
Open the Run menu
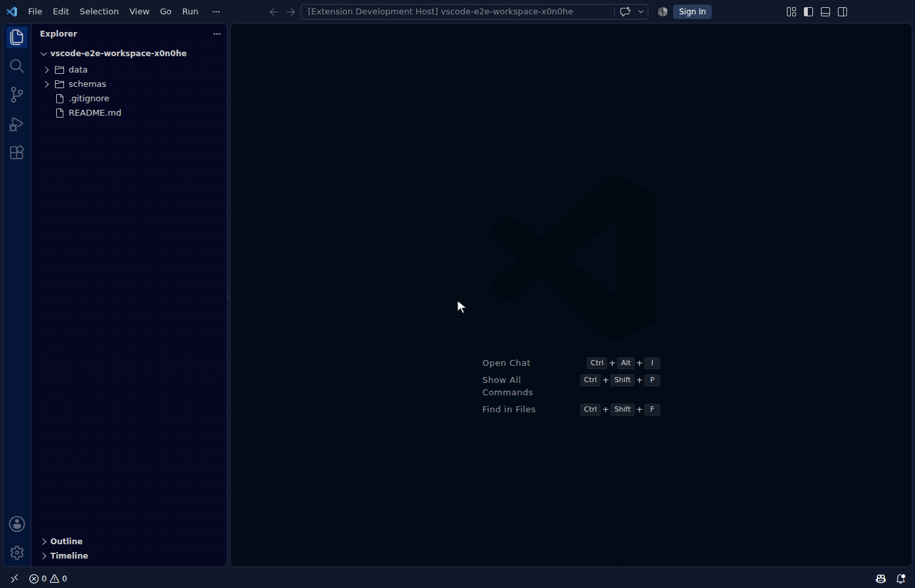coord(190,12)
